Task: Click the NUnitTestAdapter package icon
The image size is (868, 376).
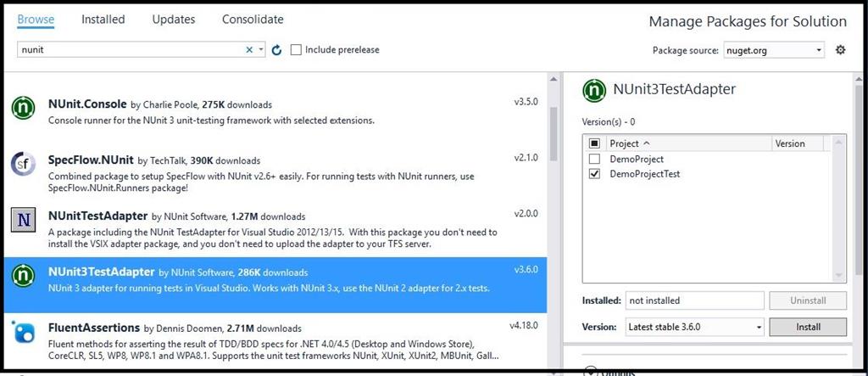Action: click(x=23, y=219)
